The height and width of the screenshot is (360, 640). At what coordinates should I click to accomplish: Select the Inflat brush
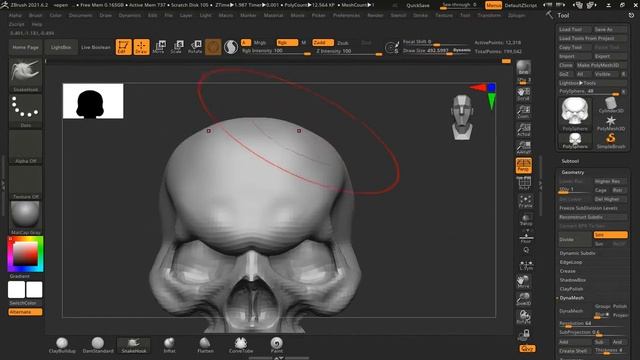tap(169, 345)
